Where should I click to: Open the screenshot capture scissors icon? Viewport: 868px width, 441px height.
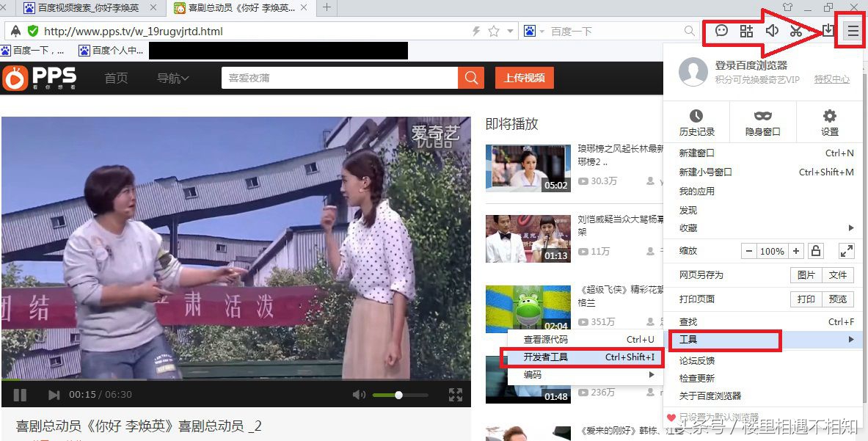(x=795, y=31)
